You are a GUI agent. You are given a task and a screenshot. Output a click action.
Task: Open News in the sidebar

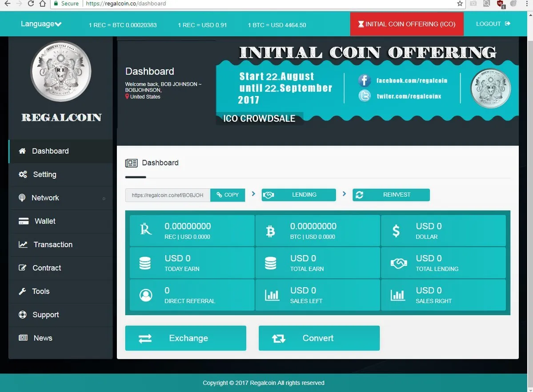[x=60, y=338]
